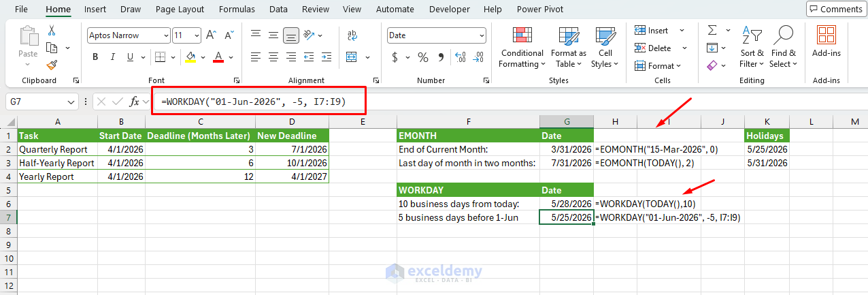Align text right in Alignment group
The height and width of the screenshot is (295, 868).
(291, 57)
